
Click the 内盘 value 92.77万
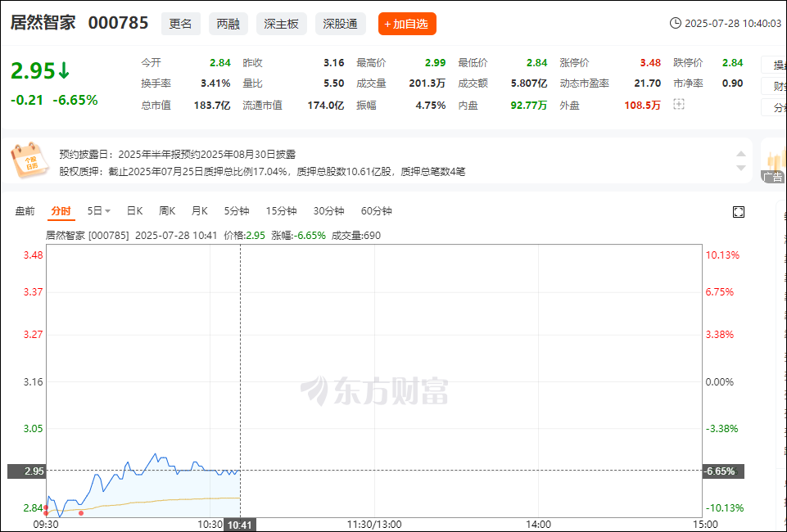pos(529,106)
